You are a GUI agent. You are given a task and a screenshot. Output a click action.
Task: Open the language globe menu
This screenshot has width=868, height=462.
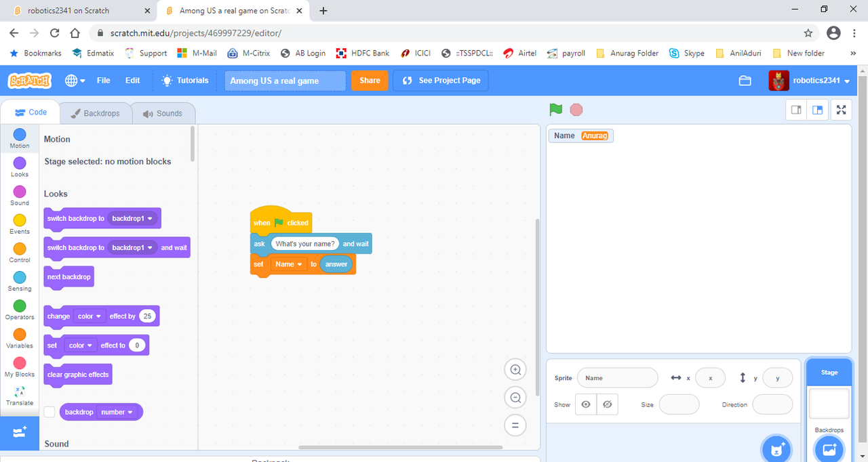(x=75, y=81)
